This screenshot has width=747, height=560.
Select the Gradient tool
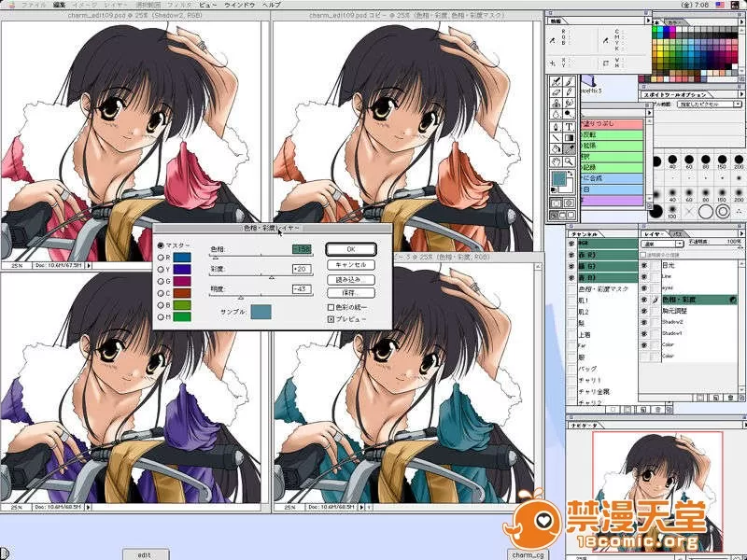569,138
